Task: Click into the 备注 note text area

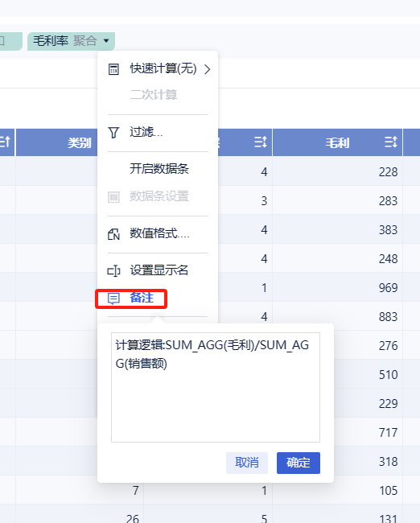Action: pyautogui.click(x=216, y=387)
